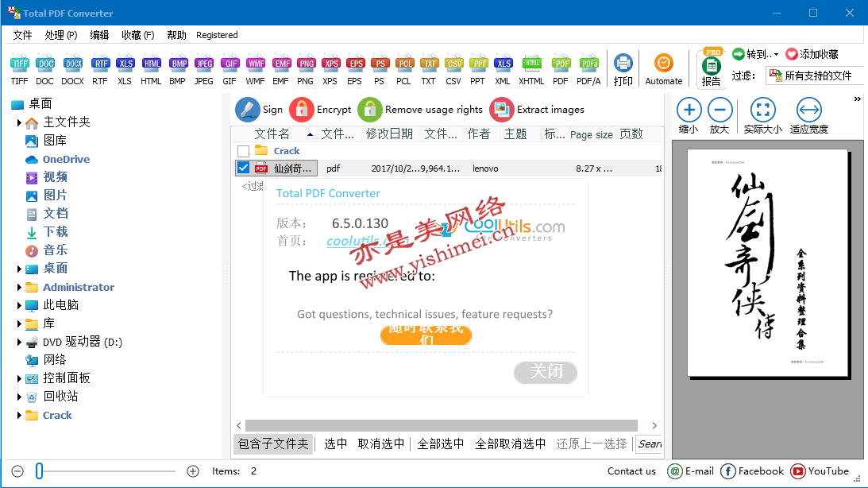Click the orange 随时联系我们 button
The height and width of the screenshot is (488, 868).
(x=426, y=335)
